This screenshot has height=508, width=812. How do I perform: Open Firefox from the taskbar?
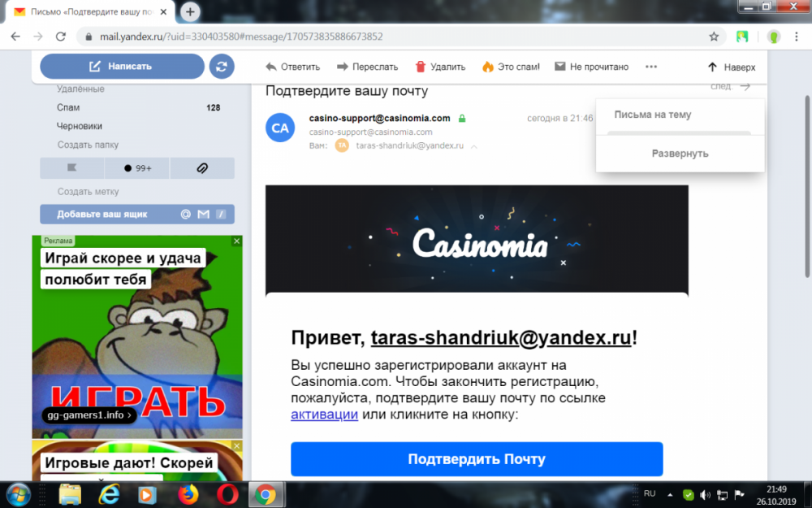tap(188, 494)
